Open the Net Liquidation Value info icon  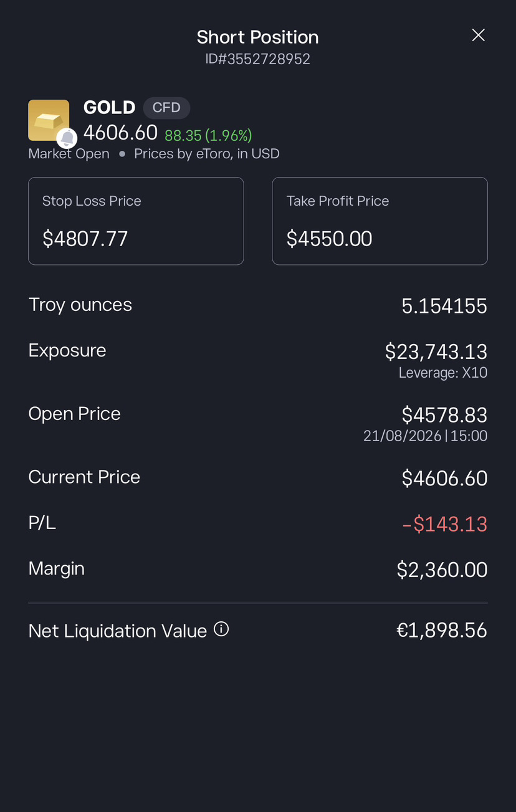(x=221, y=629)
